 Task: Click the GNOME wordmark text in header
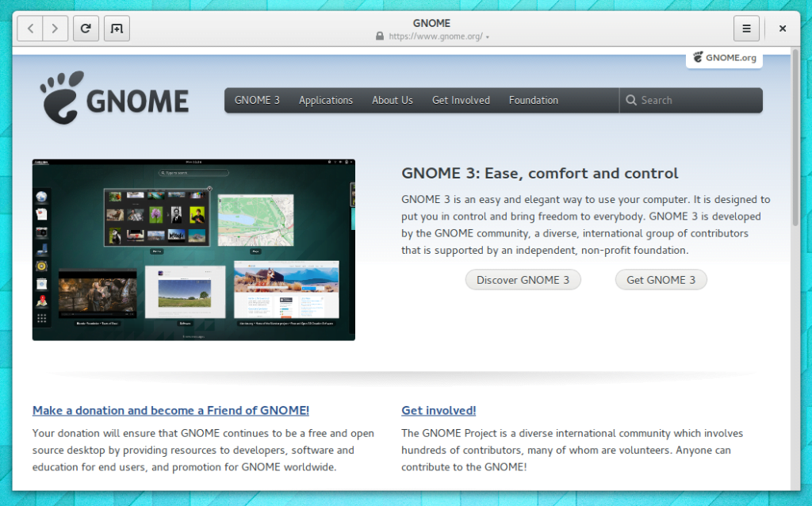(x=137, y=102)
